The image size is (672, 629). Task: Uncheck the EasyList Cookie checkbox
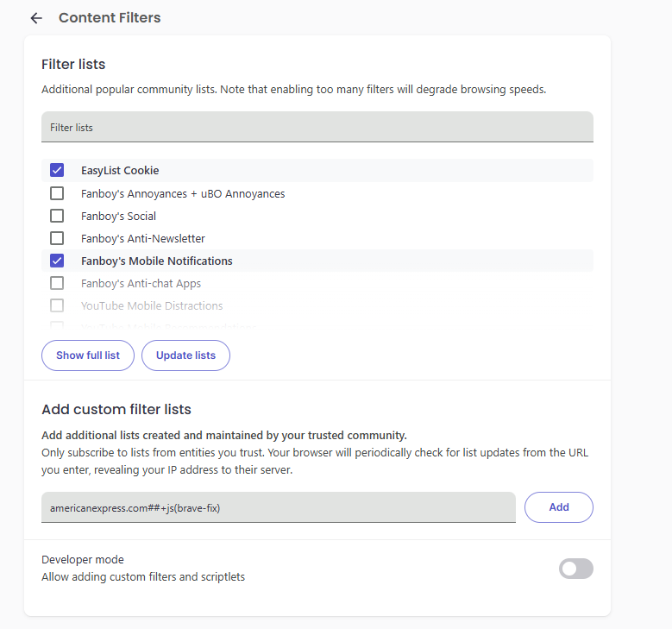click(57, 170)
